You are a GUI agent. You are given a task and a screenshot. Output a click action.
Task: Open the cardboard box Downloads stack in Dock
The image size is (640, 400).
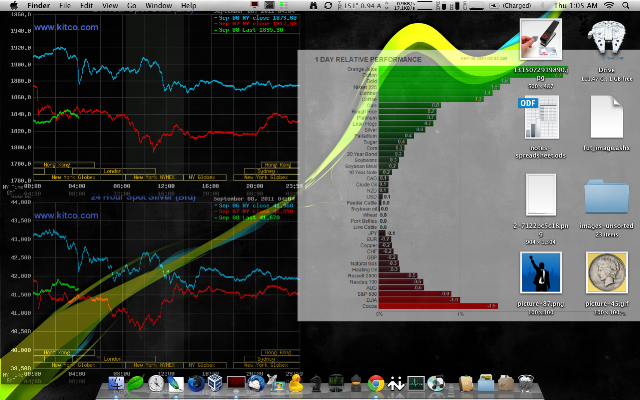click(x=506, y=384)
